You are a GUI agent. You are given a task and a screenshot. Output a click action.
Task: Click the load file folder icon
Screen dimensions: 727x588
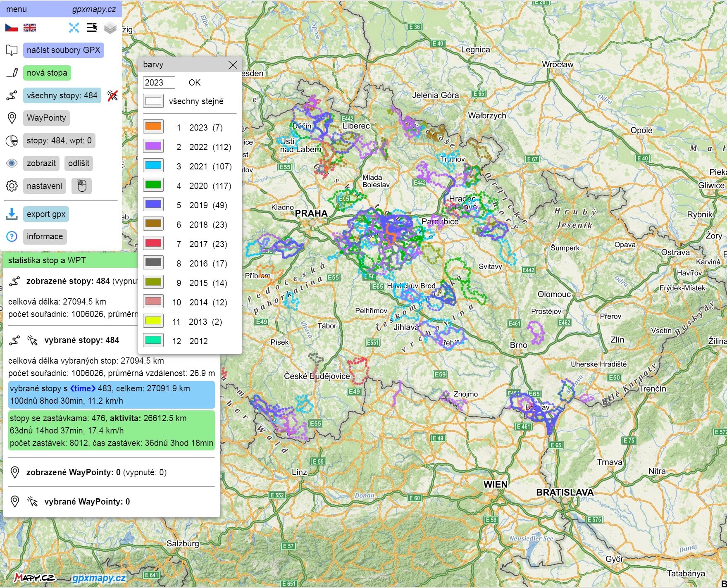tap(12, 50)
